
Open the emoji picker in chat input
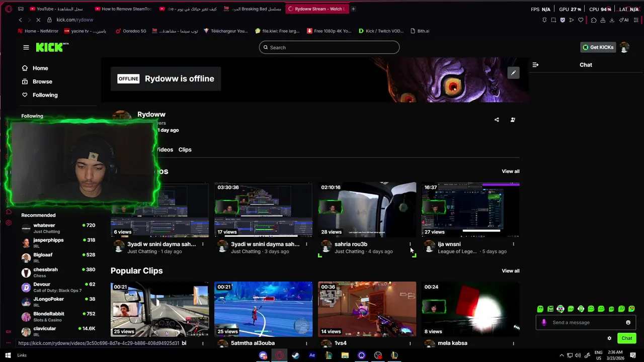[628, 323]
